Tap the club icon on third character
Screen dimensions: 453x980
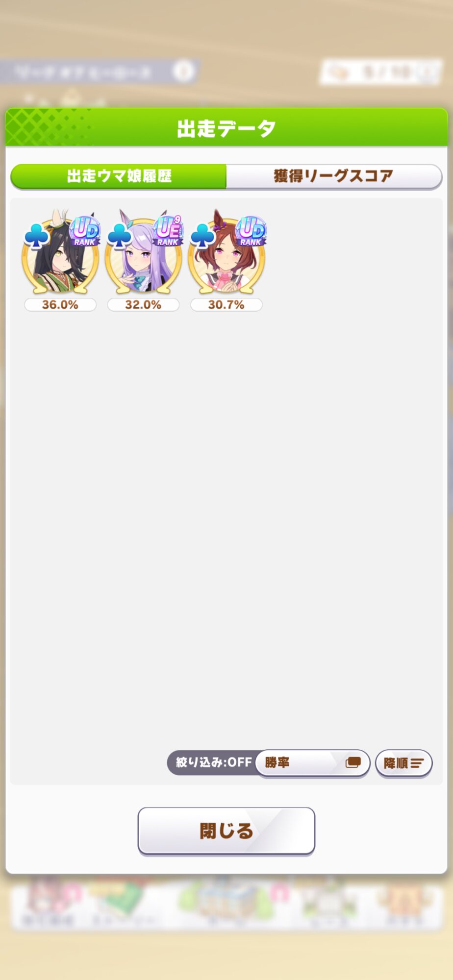point(202,236)
